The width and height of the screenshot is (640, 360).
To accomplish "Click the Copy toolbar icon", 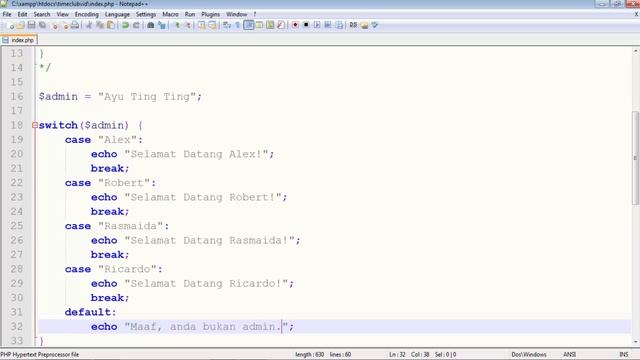I will tap(100, 25).
